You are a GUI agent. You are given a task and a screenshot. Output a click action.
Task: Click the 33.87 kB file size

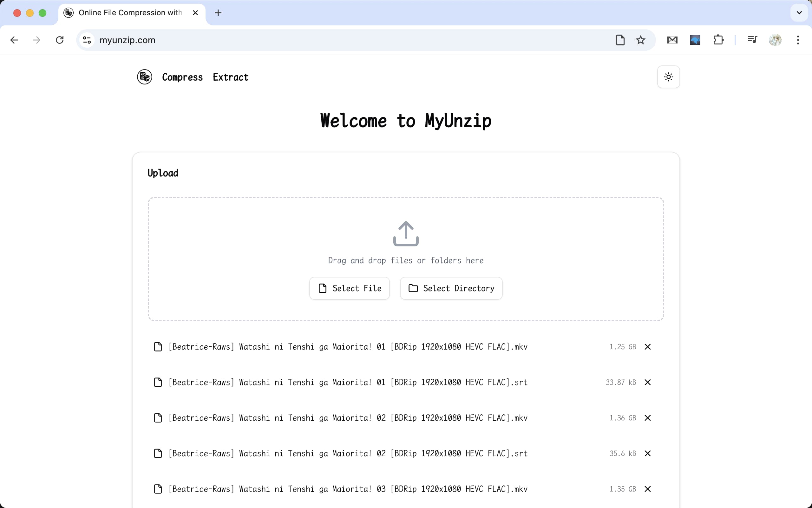click(621, 382)
